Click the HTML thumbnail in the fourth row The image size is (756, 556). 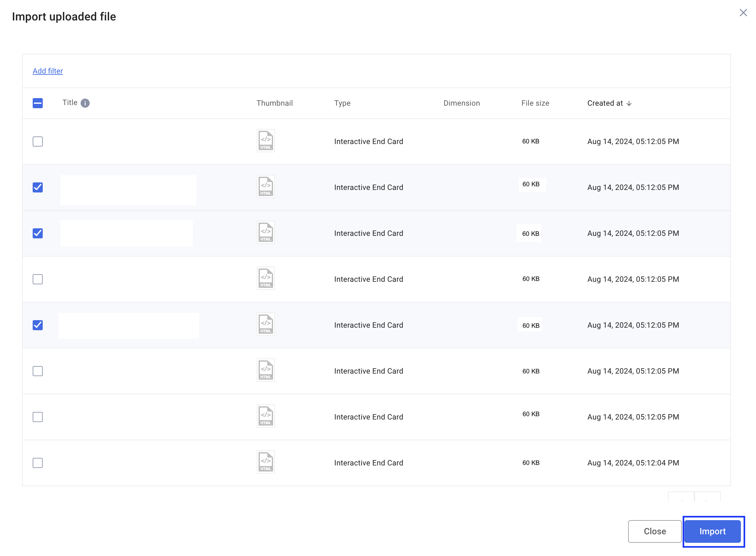pos(265,278)
